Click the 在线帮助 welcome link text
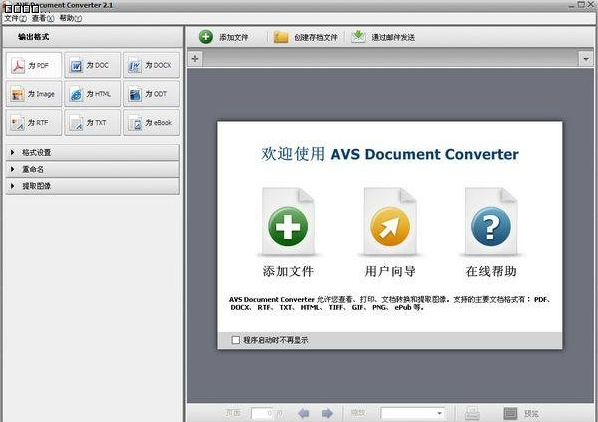598x422 pixels. point(491,271)
